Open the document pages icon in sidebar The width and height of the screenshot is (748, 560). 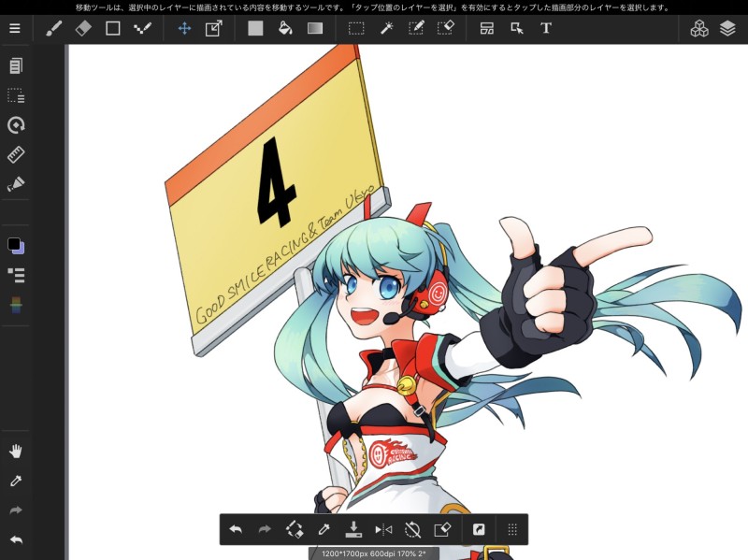pos(16,65)
